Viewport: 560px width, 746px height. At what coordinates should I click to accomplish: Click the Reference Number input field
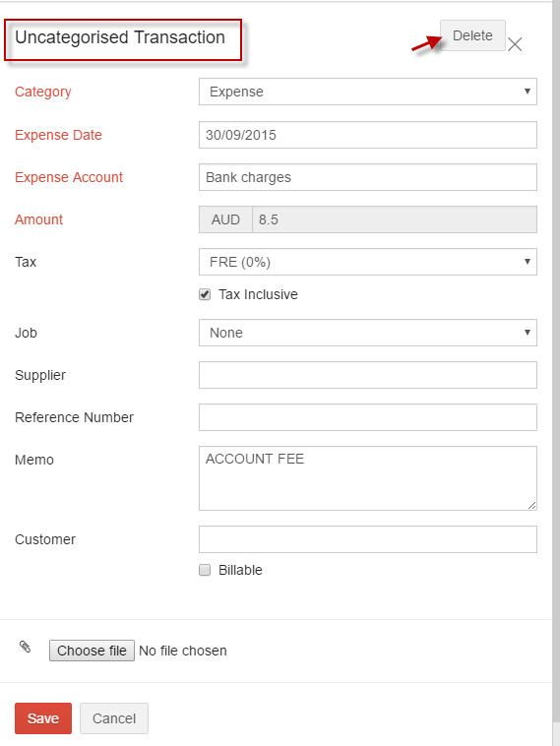[x=368, y=417]
